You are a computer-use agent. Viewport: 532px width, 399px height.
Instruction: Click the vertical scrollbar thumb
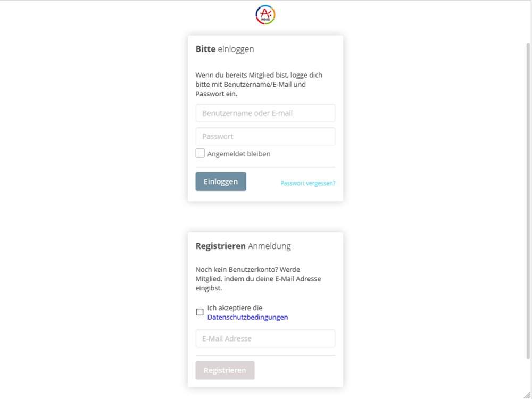[x=528, y=200]
